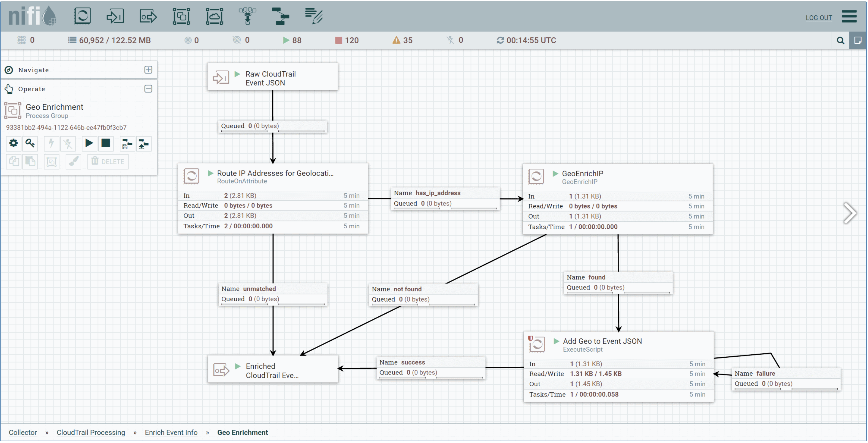
Task: Go to CloudTrail Processing breadcrumb
Action: 91,432
